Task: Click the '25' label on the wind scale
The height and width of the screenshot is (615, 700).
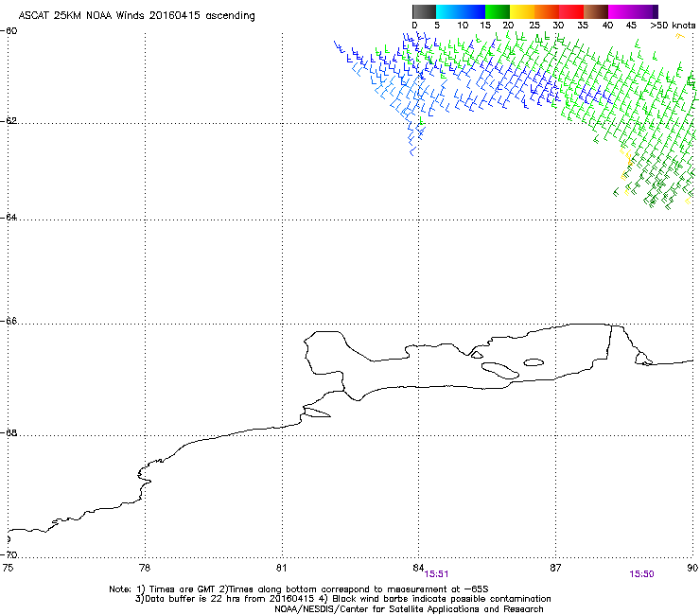Action: (534, 26)
